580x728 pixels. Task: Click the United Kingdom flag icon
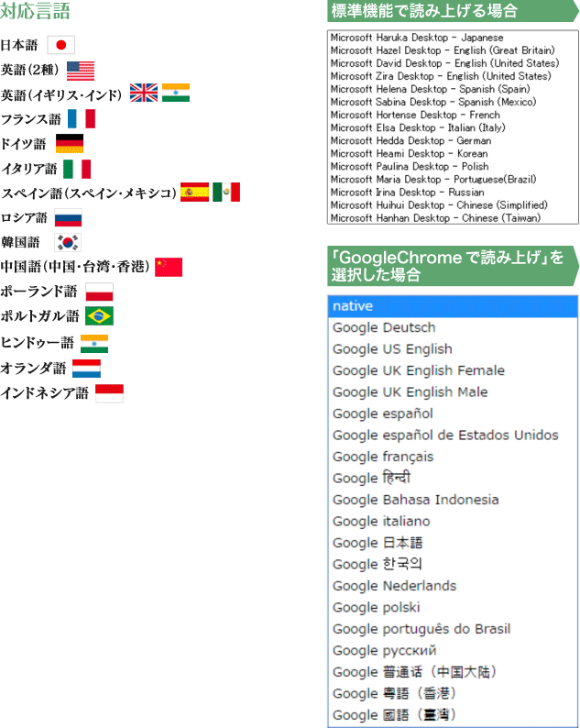click(144, 93)
